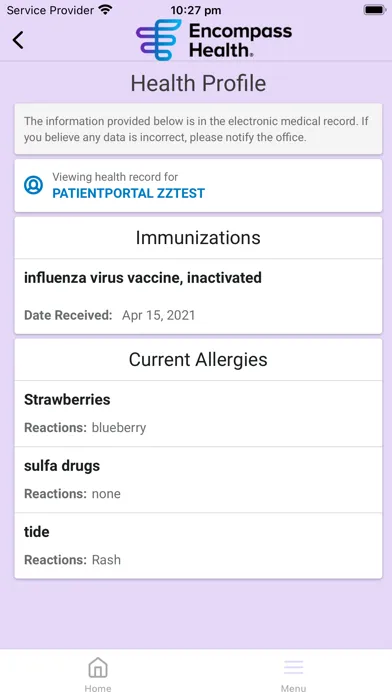Image resolution: width=392 pixels, height=696 pixels.
Task: Select the sulfa drugs allergy entry
Action: tap(198, 480)
